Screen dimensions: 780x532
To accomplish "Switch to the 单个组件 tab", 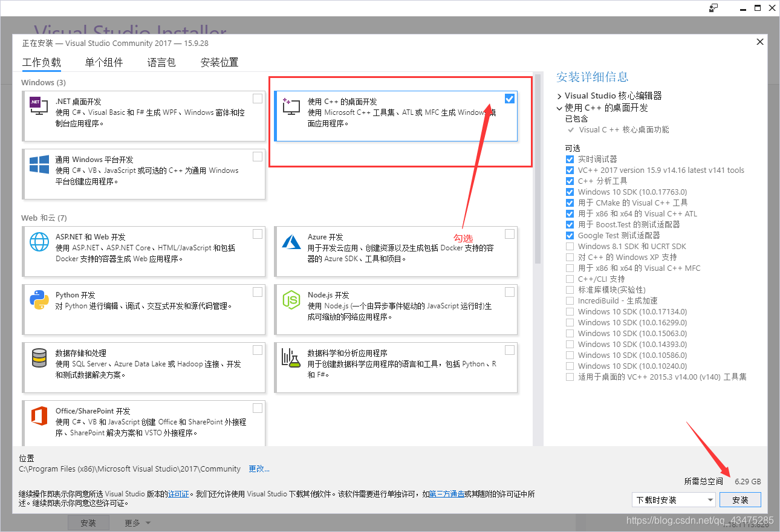I will tap(104, 62).
